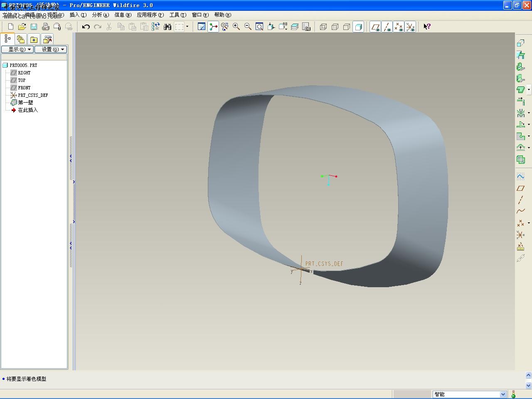This screenshot has width=532, height=399.
Task: Open the 插入(I) menu
Action: point(78,15)
